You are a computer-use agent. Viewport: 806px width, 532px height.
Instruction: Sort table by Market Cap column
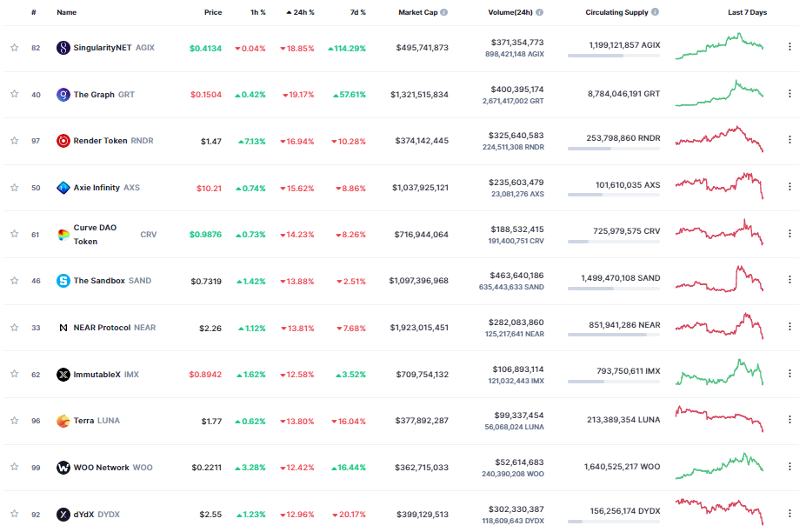[x=418, y=12]
